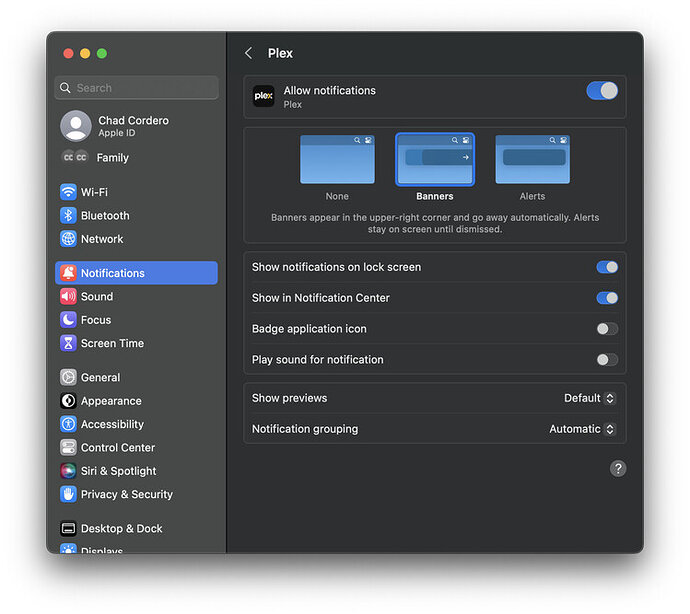Screen dimensions: 690x614
Task: Toggle Show in Notification Center switch
Action: click(607, 298)
